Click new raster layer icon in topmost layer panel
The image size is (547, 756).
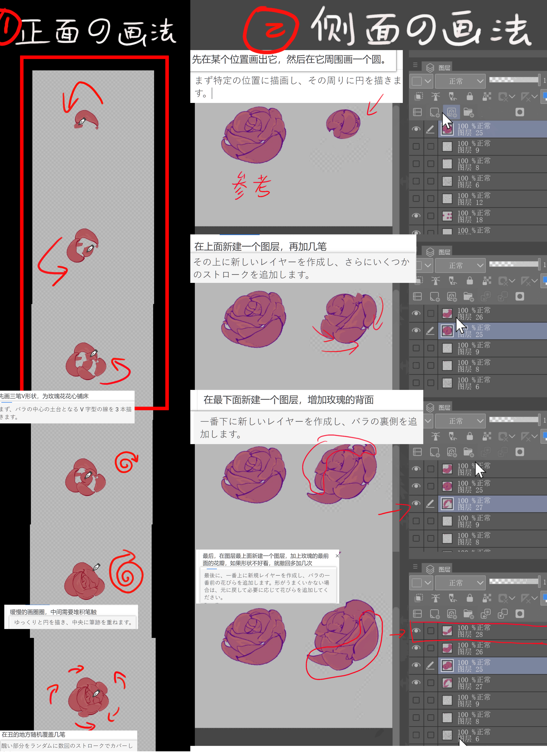click(434, 112)
